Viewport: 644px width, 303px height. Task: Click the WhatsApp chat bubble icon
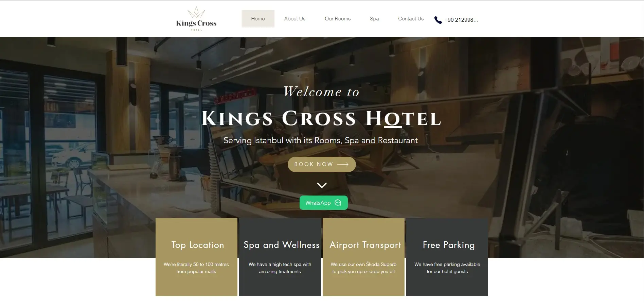click(x=338, y=203)
